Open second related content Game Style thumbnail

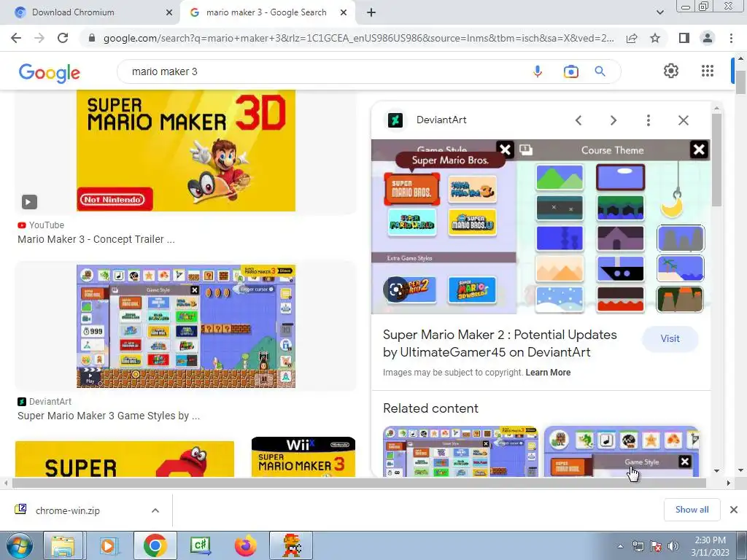(622, 451)
